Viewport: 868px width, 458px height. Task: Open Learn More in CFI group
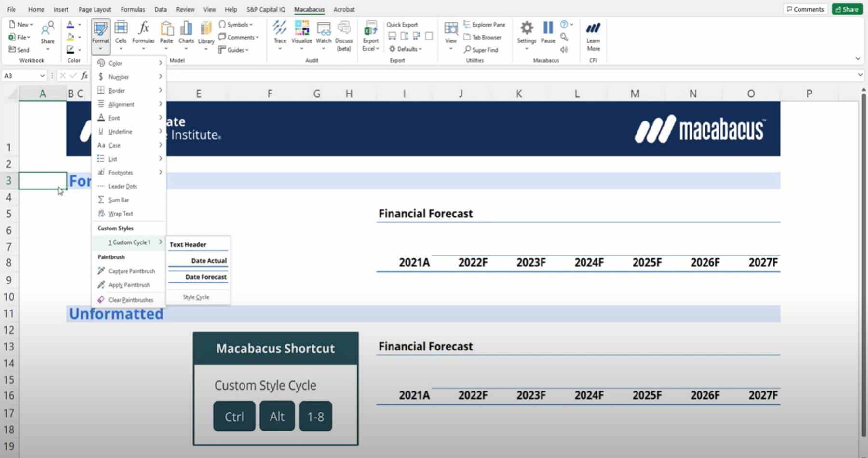pos(593,34)
